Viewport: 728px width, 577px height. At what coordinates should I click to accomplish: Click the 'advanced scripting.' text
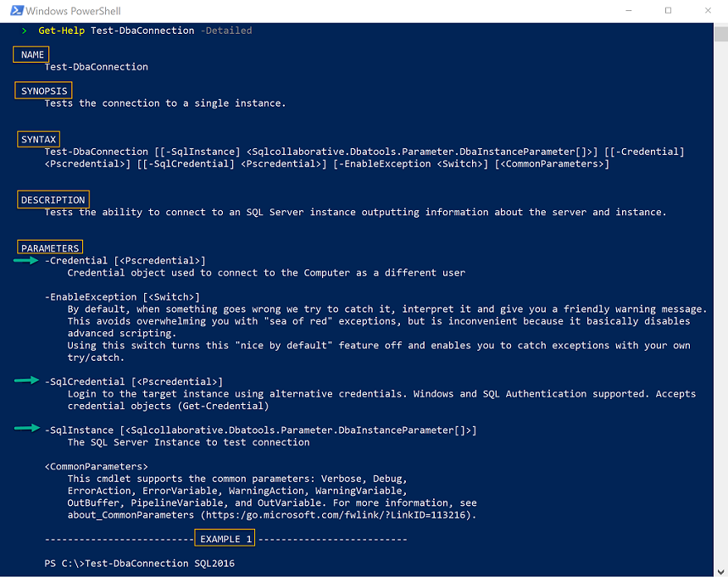point(122,333)
